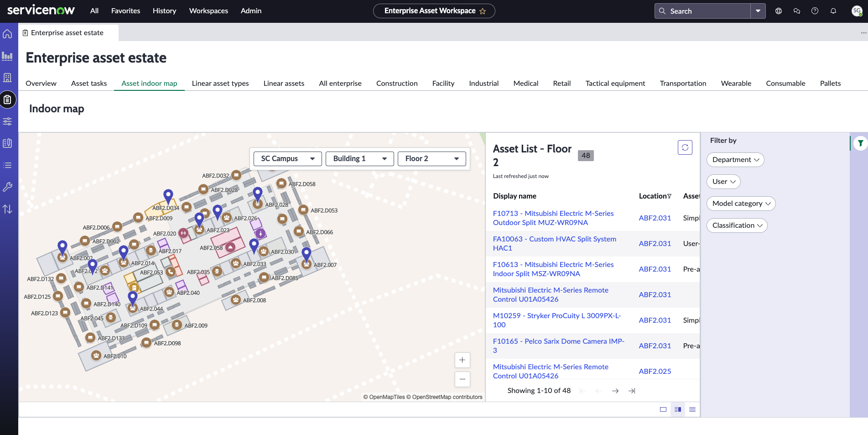Viewport: 868px width, 435px height.
Task: Open the building icon in the sidebar
Action: [7, 78]
